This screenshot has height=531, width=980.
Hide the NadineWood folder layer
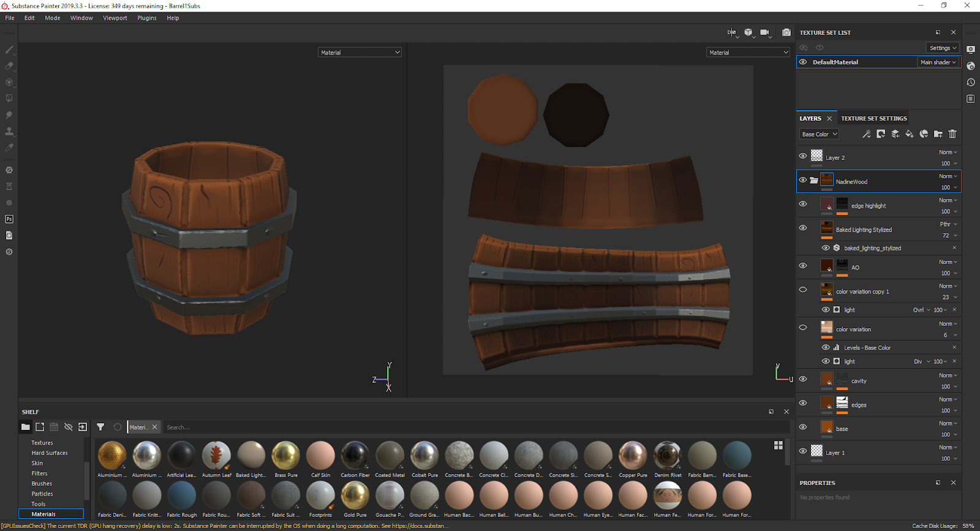click(803, 180)
